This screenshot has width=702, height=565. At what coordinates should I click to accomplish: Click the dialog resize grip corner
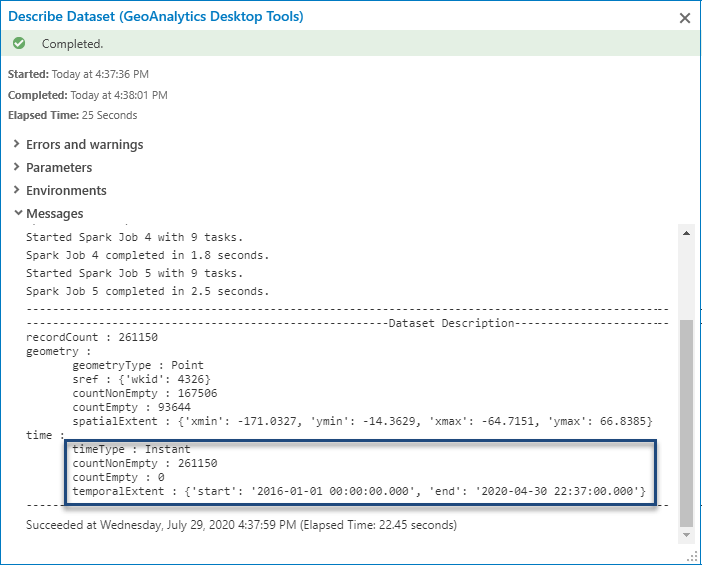pyautogui.click(x=692, y=556)
